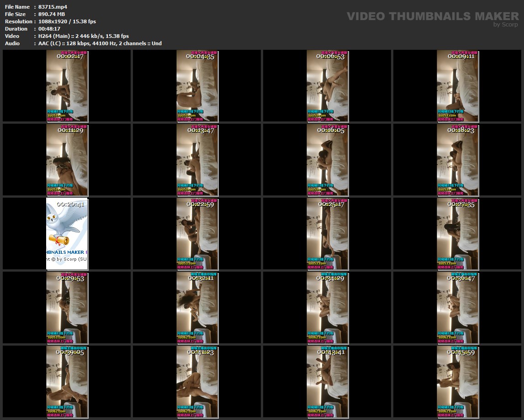Image resolution: width=524 pixels, height=420 pixels.
Task: Click the "by Scorp" credit text
Action: click(x=506, y=25)
